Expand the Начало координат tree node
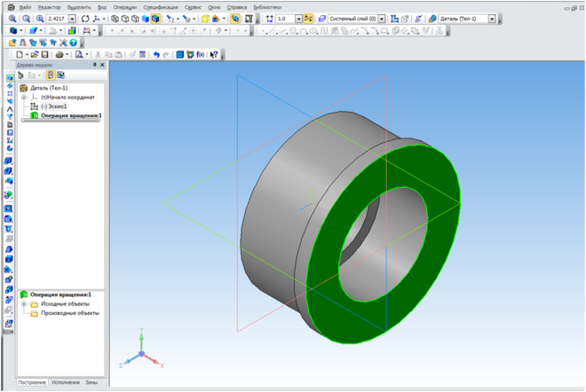586x392 pixels. pos(24,97)
